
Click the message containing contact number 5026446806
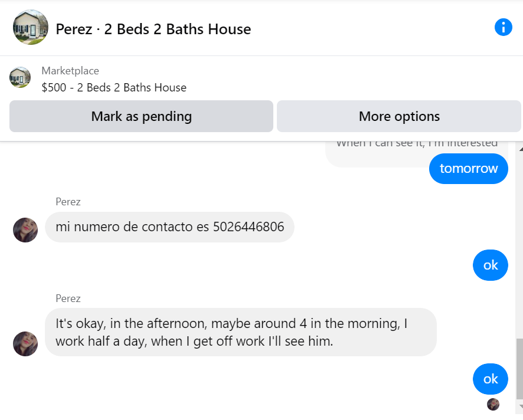coord(169,227)
